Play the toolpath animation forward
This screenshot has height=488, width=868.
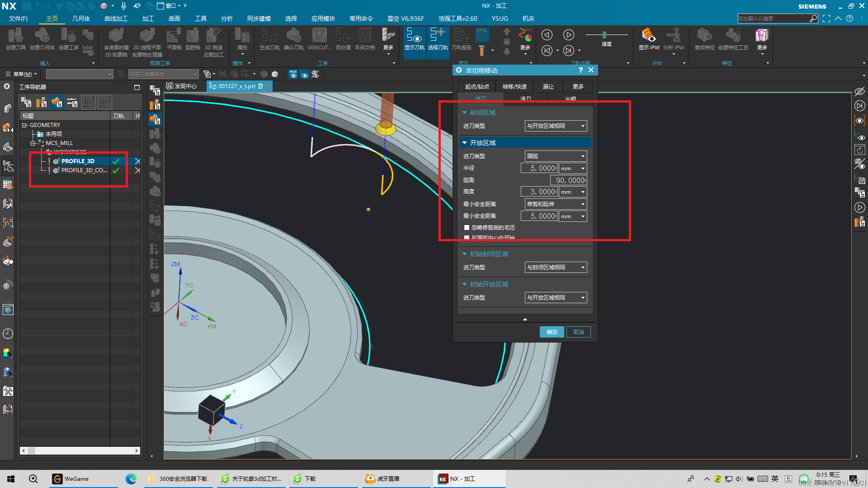568,35
